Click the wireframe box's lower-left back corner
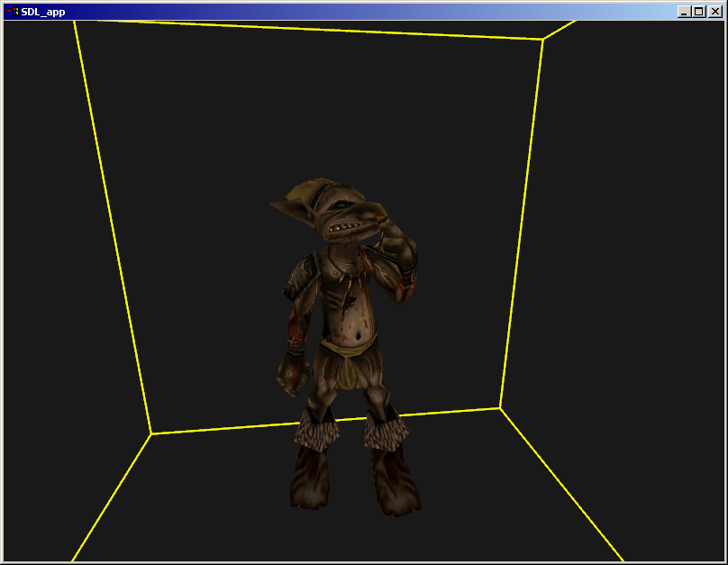Screen dimensions: 728x565 [x=151, y=433]
